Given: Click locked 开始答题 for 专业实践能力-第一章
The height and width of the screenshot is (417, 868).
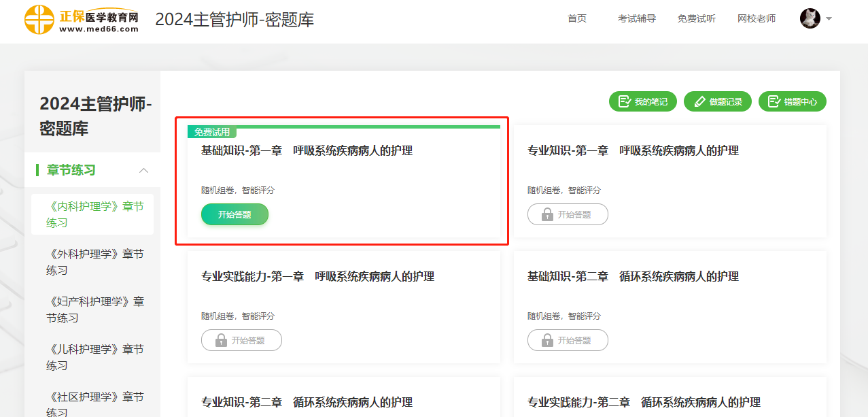Looking at the screenshot, I should (241, 340).
